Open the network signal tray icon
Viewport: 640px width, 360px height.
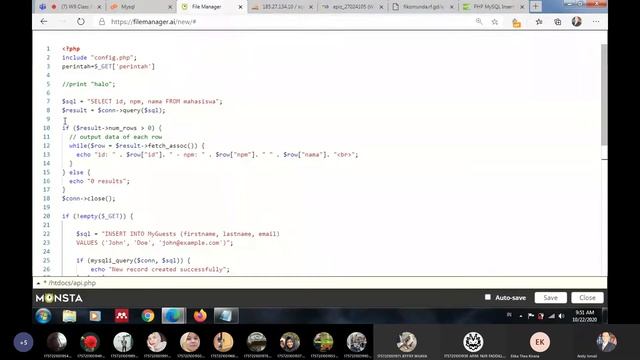click(551, 316)
